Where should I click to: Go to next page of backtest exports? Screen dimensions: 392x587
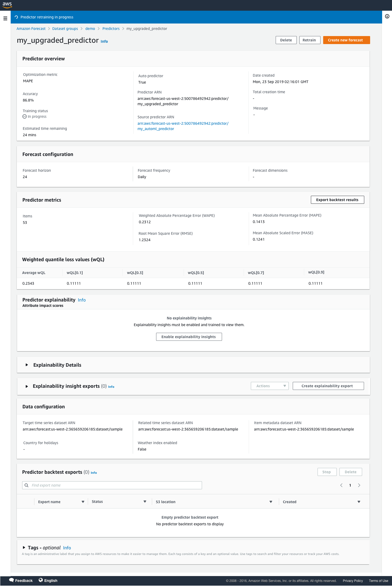point(359,485)
